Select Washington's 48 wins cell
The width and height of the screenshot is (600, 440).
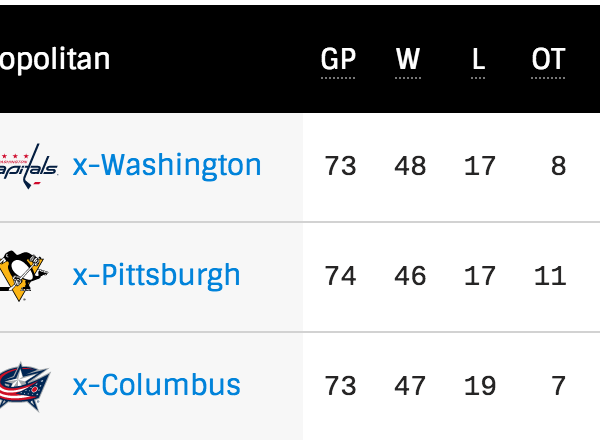410,166
